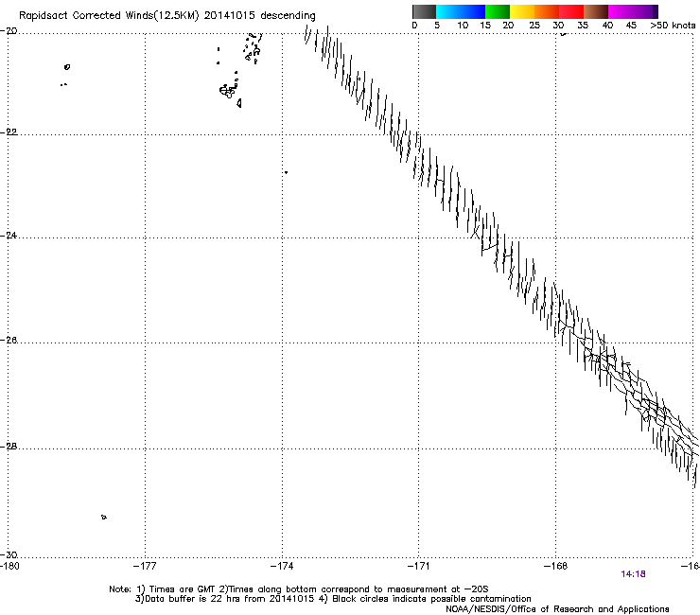
Task: Click the '-24' latitude axis label
Action: pyautogui.click(x=9, y=235)
